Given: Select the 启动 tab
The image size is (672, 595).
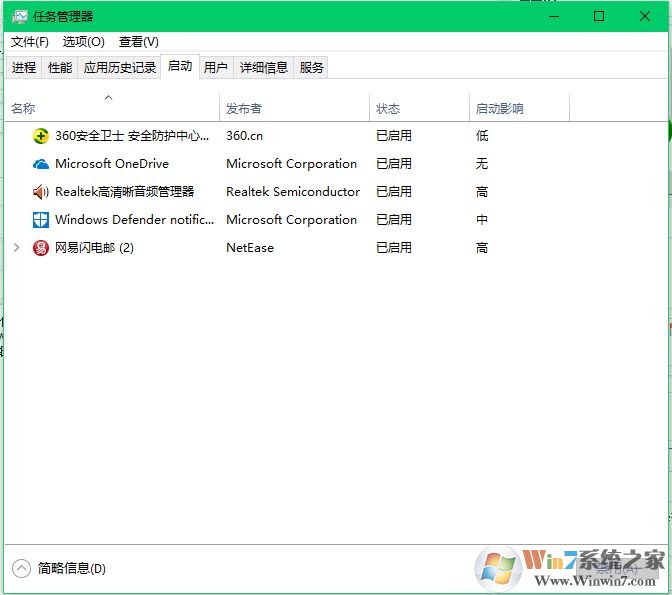Looking at the screenshot, I should pyautogui.click(x=180, y=66).
